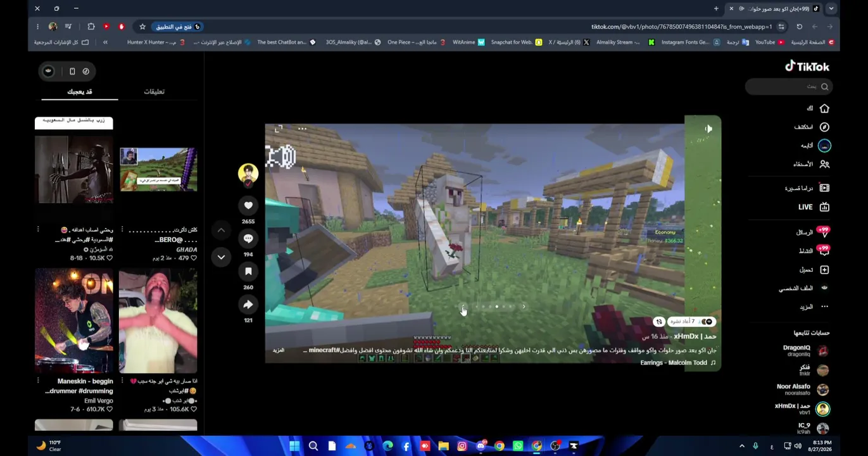Bookmark this page with the star icon
Viewport: 868px width, 456px height.
click(x=142, y=27)
